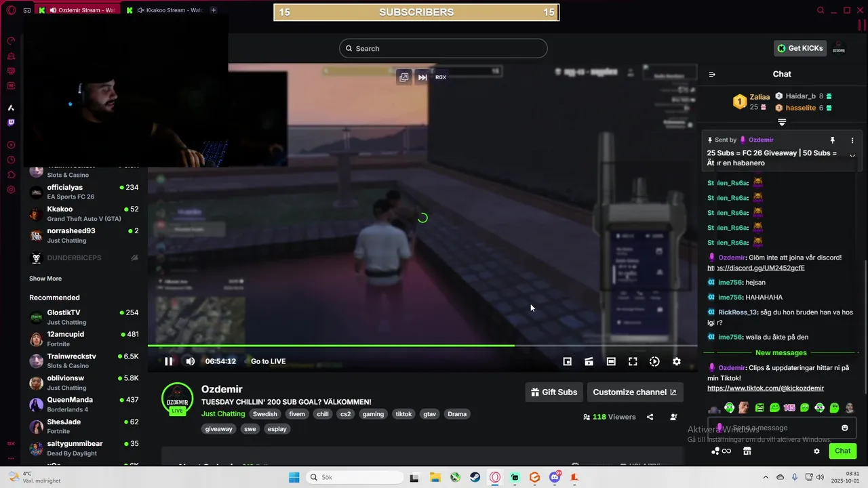
Task: Open Trainwreckstv recommended channel
Action: [x=84, y=361]
